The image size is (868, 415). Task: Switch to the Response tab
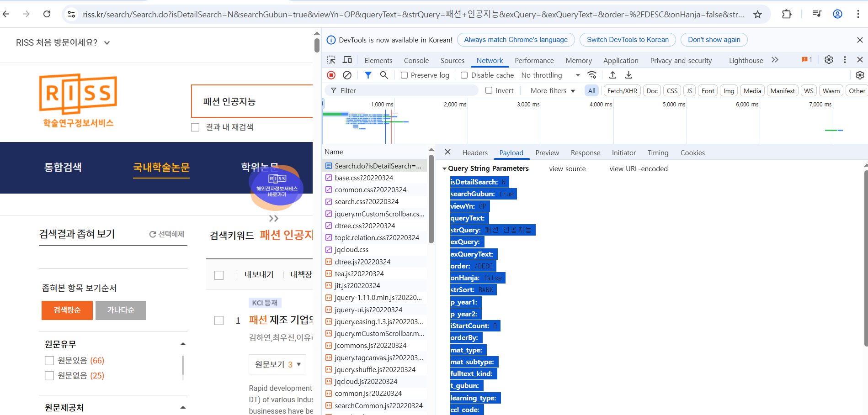pyautogui.click(x=586, y=153)
